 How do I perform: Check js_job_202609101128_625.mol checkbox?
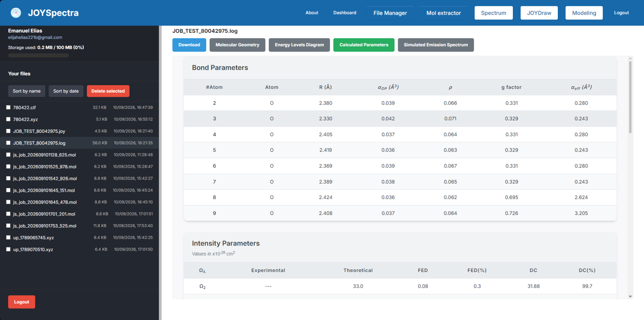pyautogui.click(x=8, y=155)
